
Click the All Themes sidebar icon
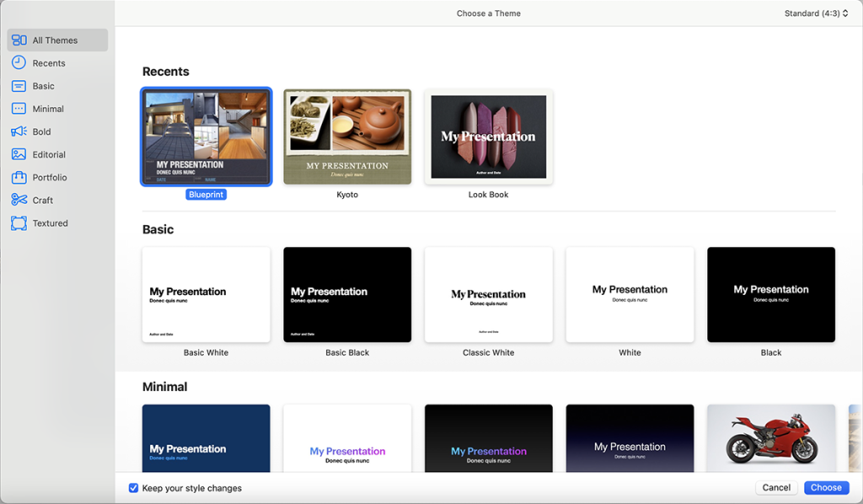tap(19, 40)
